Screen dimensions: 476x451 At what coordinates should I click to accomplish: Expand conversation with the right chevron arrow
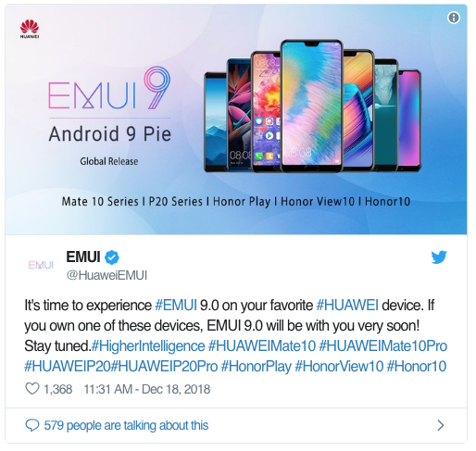point(441,425)
